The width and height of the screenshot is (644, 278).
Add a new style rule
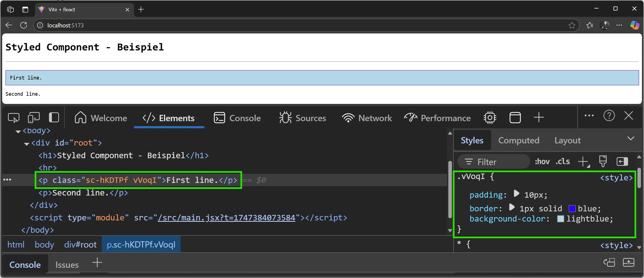(x=583, y=162)
